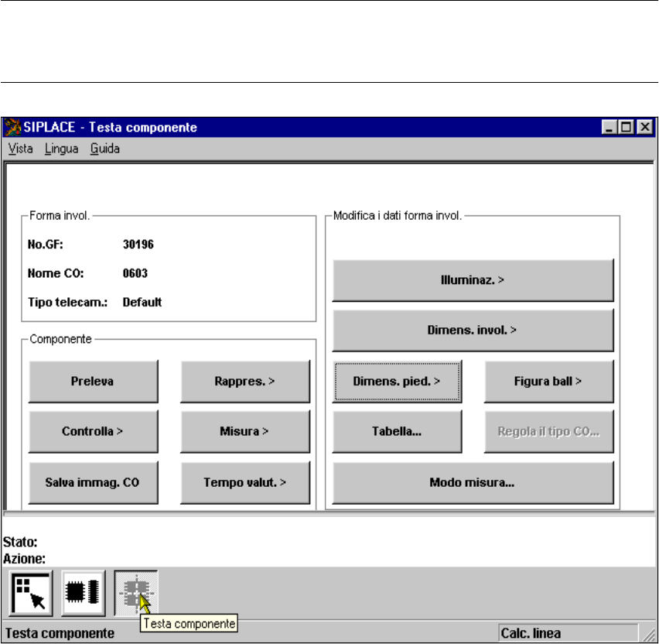
Task: Click the SIPLACE application icon in title bar
Action: [13, 127]
